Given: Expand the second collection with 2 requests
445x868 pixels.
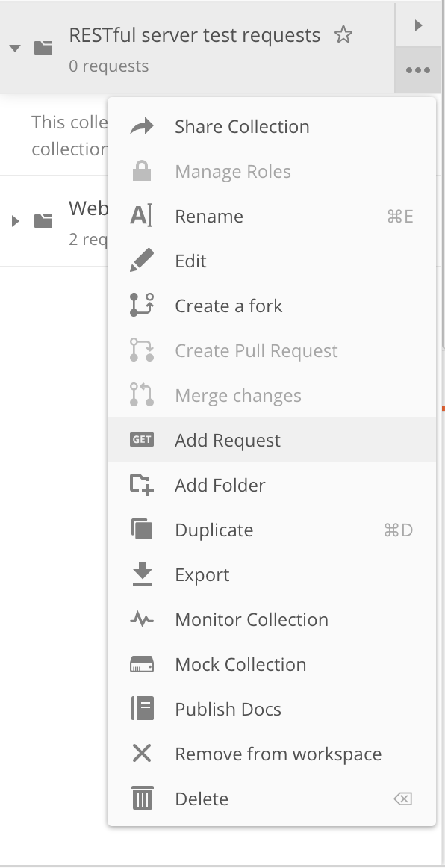Looking at the screenshot, I should point(16,221).
